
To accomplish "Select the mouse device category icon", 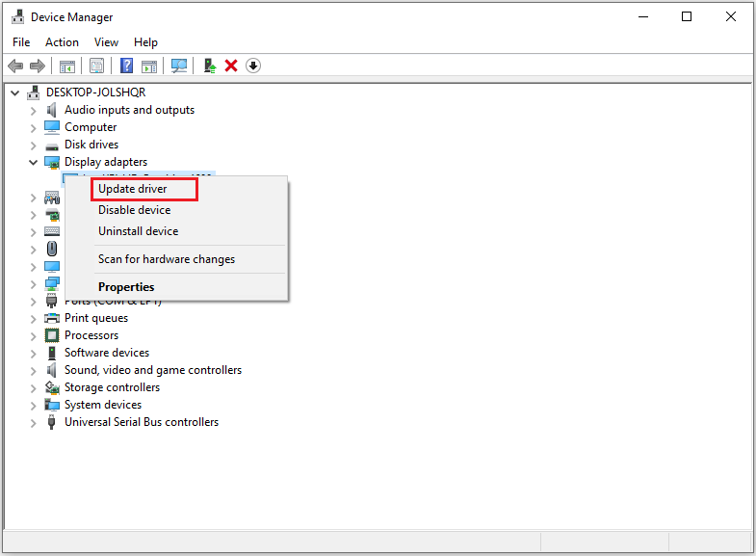I will 52,249.
